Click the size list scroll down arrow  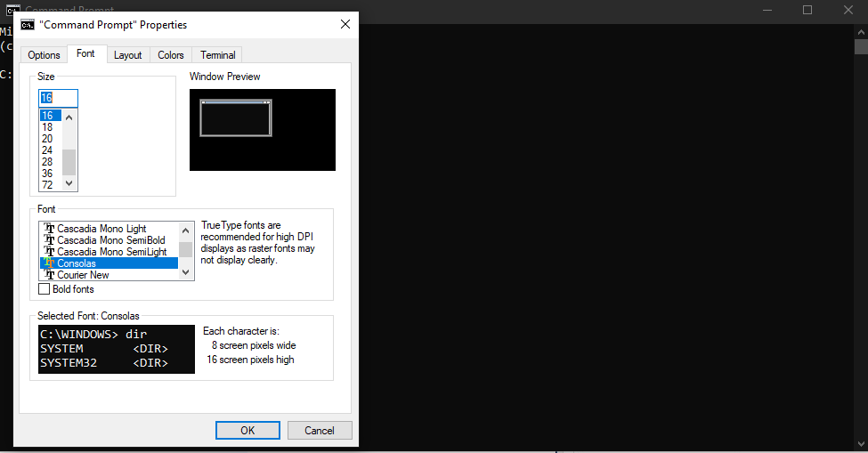[x=69, y=183]
